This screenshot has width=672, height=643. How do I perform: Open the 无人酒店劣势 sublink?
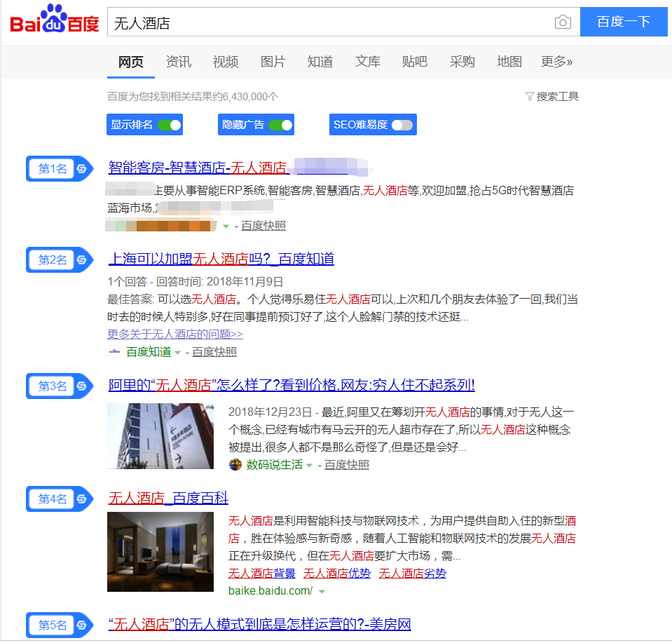tap(412, 573)
